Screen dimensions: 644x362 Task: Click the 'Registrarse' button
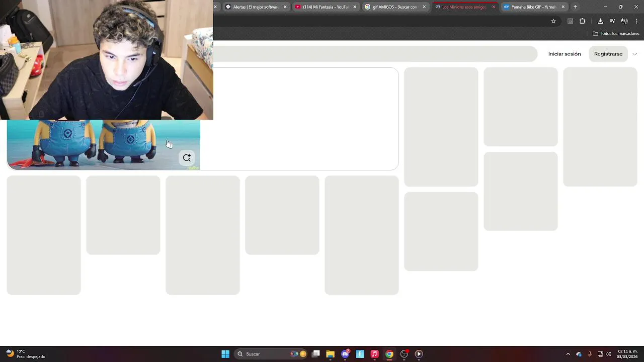(x=608, y=54)
